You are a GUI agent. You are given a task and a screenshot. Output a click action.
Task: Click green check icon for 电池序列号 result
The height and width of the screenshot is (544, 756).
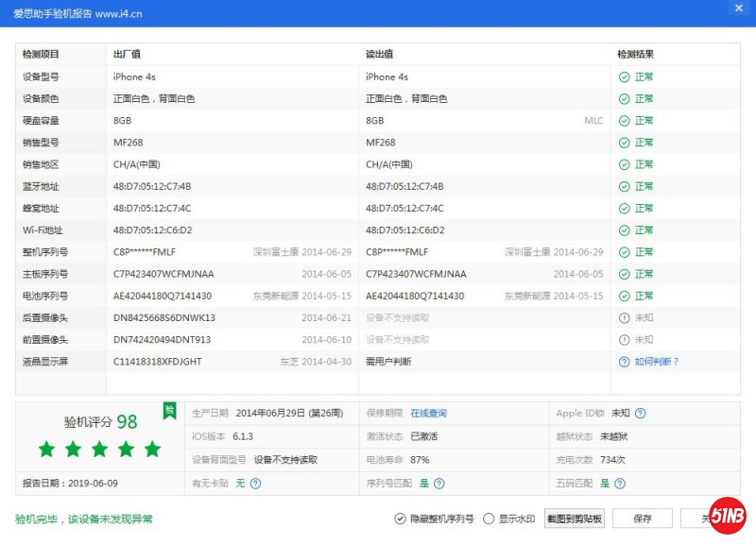click(x=624, y=296)
